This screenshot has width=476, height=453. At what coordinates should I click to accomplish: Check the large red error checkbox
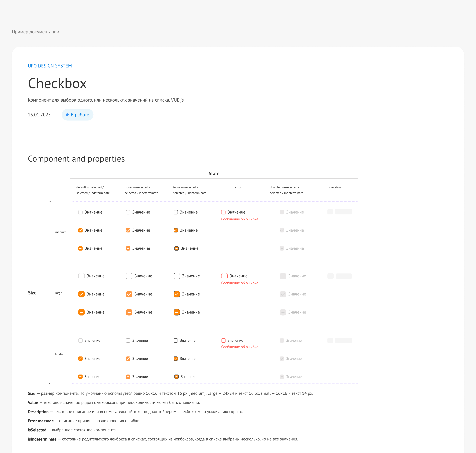(x=224, y=276)
